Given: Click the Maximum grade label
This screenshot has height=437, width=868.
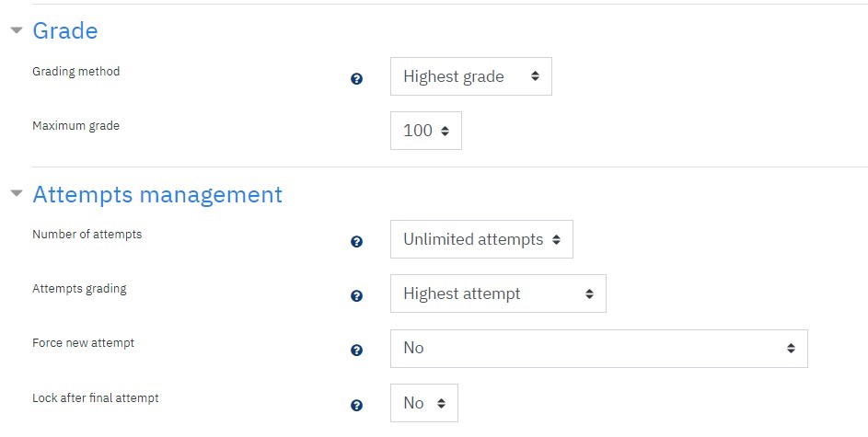Looking at the screenshot, I should pyautogui.click(x=75, y=125).
